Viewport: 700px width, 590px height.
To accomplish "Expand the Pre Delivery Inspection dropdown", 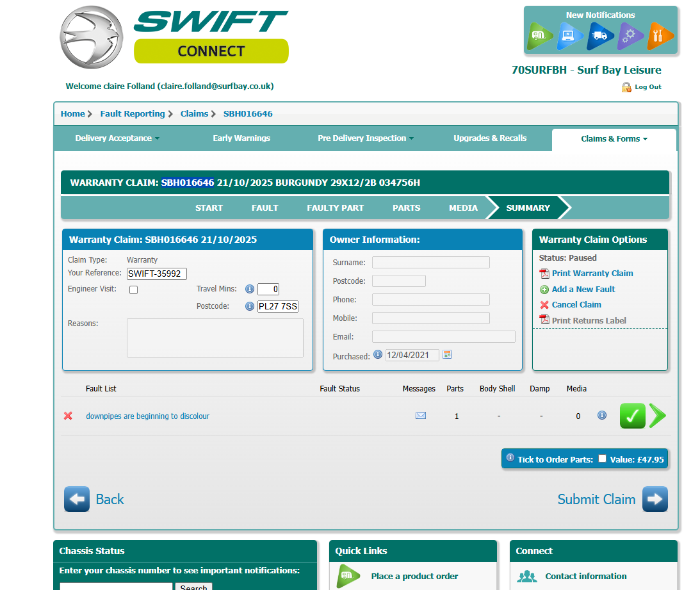I will tap(366, 138).
